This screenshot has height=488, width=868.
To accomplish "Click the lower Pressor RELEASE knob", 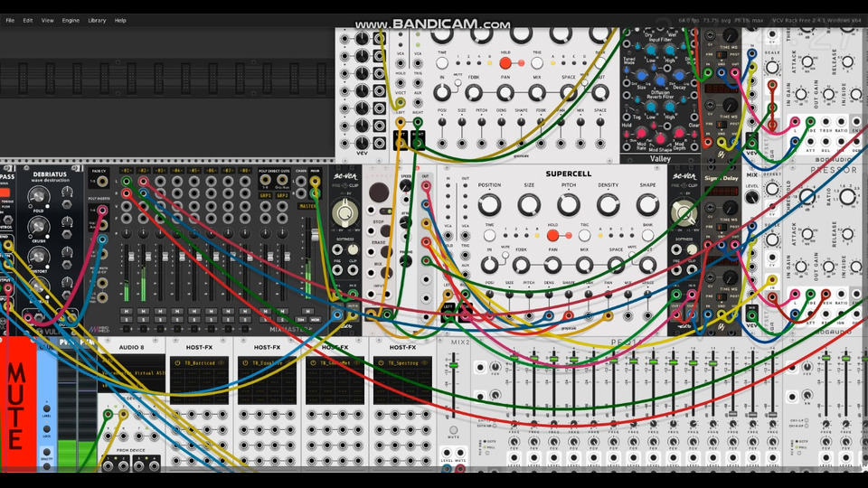I will click(847, 235).
